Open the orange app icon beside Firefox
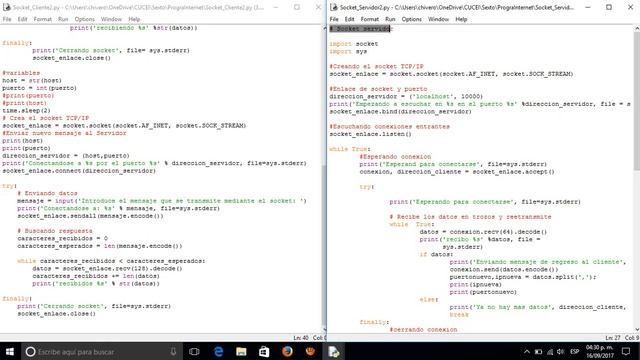Screen dimensions: 640x360 310,351
